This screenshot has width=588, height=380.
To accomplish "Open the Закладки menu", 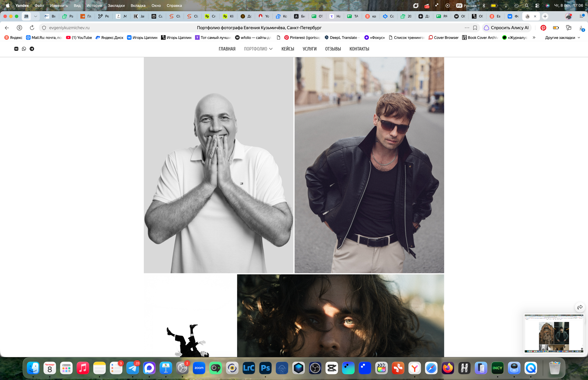I will tap(116, 6).
